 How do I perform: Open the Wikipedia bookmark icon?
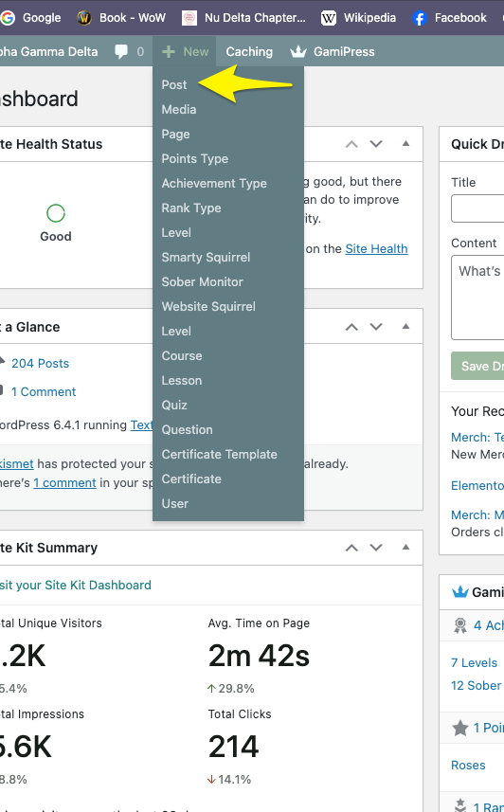pyautogui.click(x=329, y=18)
